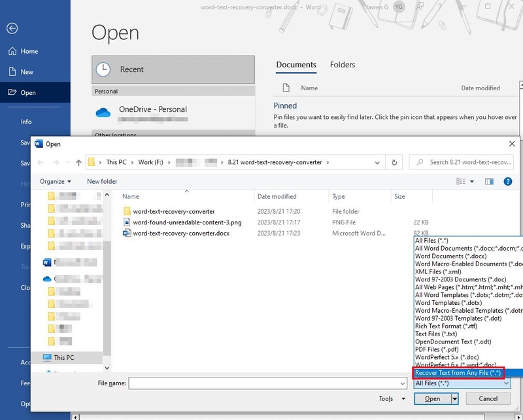Select OneDrive - Personal location
Viewport: 523px width, 420px height.
(x=173, y=113)
